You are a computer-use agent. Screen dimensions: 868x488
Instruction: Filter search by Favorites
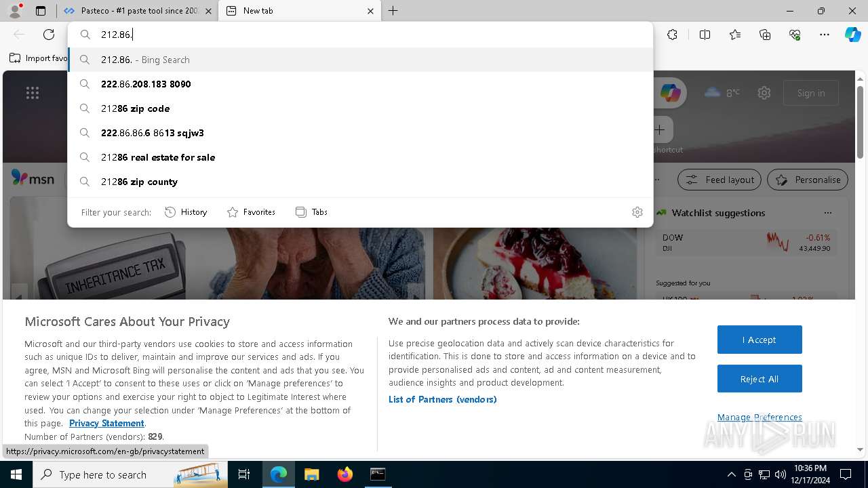click(x=251, y=212)
